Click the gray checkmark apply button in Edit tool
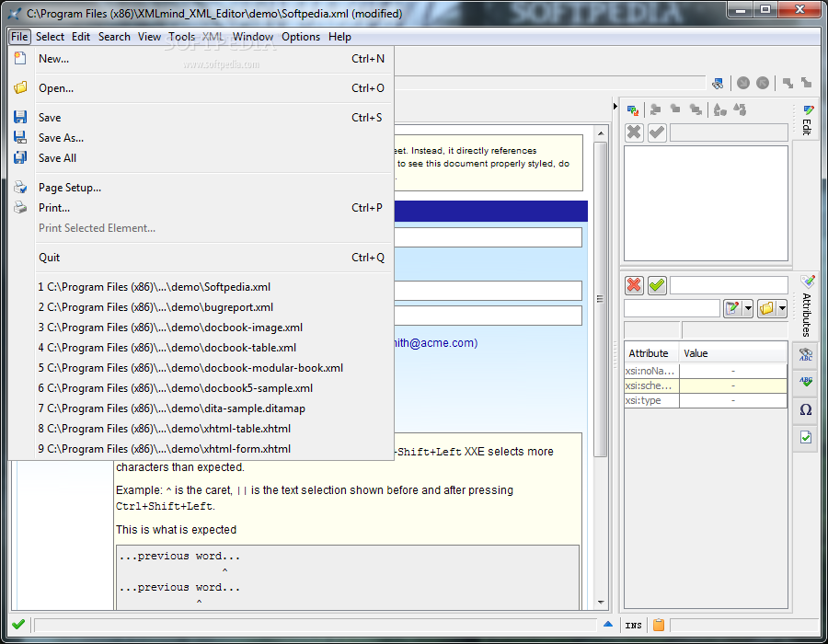The width and height of the screenshot is (828, 644). point(657,132)
